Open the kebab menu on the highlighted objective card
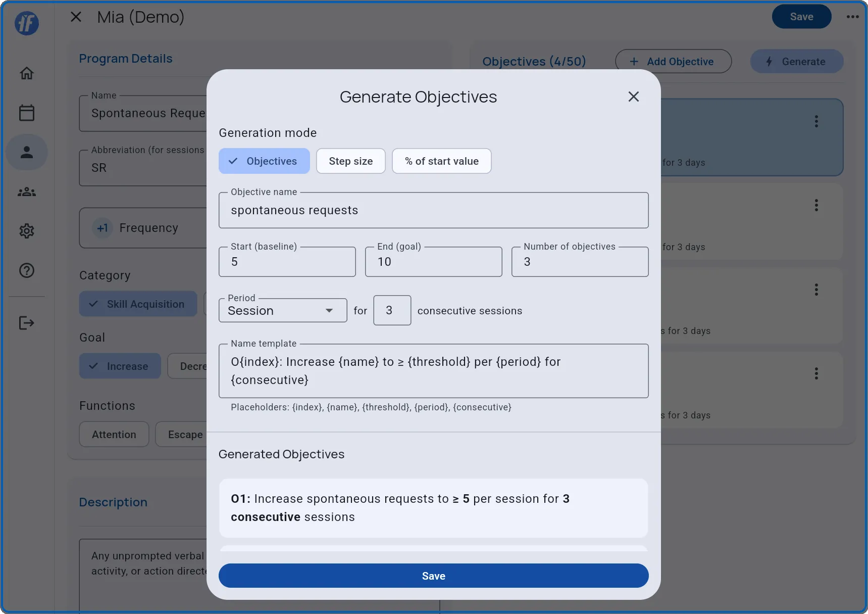Image resolution: width=868 pixels, height=614 pixels. (816, 121)
